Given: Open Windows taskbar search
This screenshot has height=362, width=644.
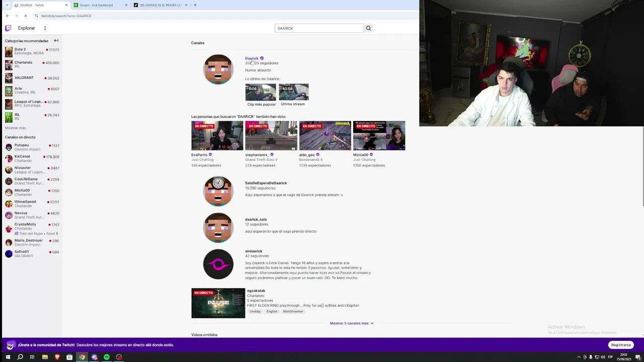Looking at the screenshot, I should click(20, 357).
